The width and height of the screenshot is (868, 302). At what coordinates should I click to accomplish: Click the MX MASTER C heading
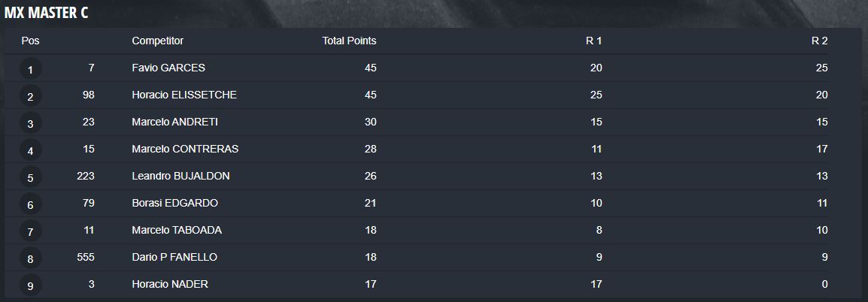tap(46, 14)
